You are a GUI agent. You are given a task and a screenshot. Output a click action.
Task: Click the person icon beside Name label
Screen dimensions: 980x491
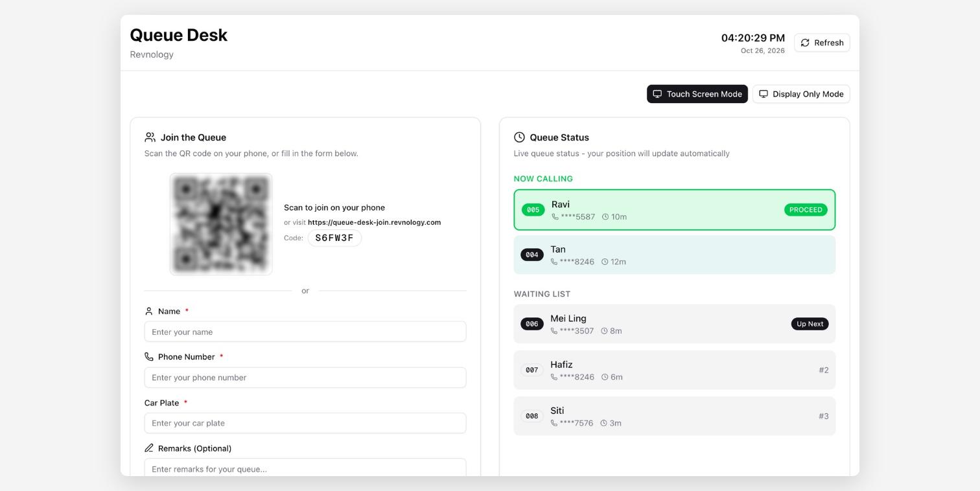coord(149,312)
